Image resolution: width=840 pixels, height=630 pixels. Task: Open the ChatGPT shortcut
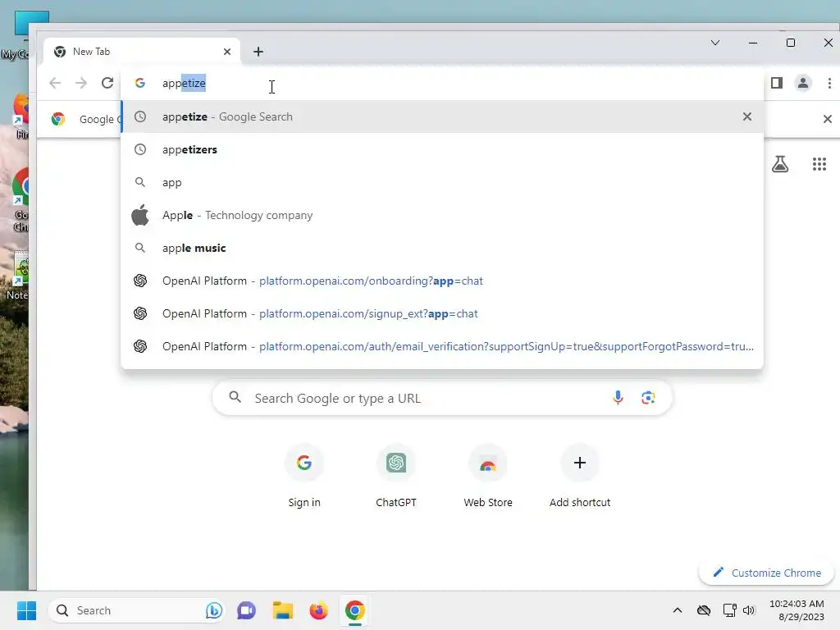coord(396,477)
